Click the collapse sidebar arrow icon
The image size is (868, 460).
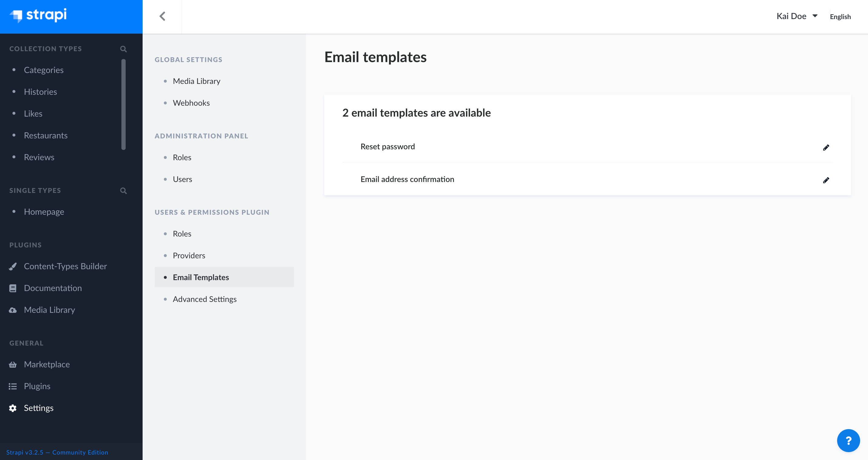pyautogui.click(x=163, y=16)
